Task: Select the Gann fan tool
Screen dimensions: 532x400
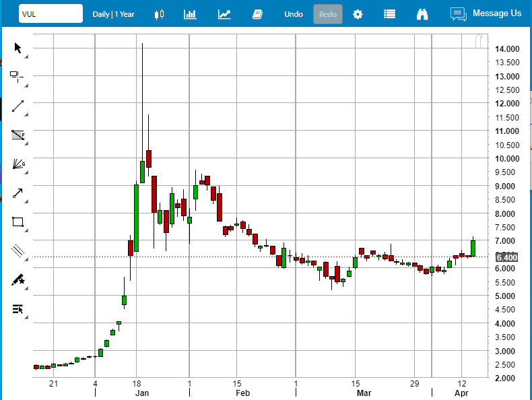Action: [x=18, y=164]
